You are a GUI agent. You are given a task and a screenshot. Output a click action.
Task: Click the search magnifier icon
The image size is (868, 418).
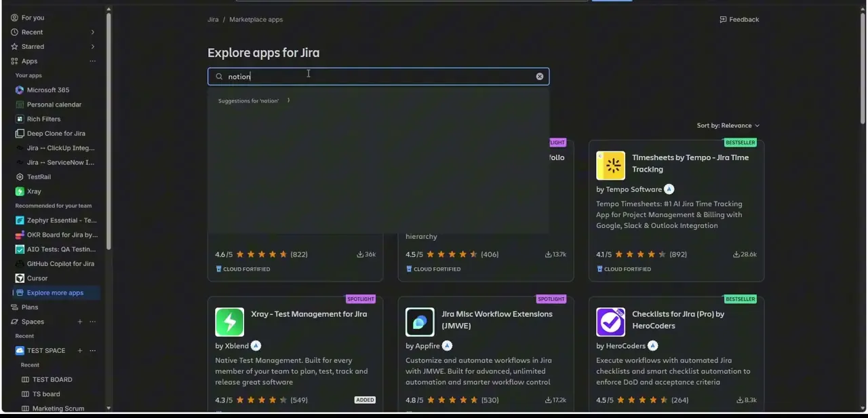pos(219,77)
